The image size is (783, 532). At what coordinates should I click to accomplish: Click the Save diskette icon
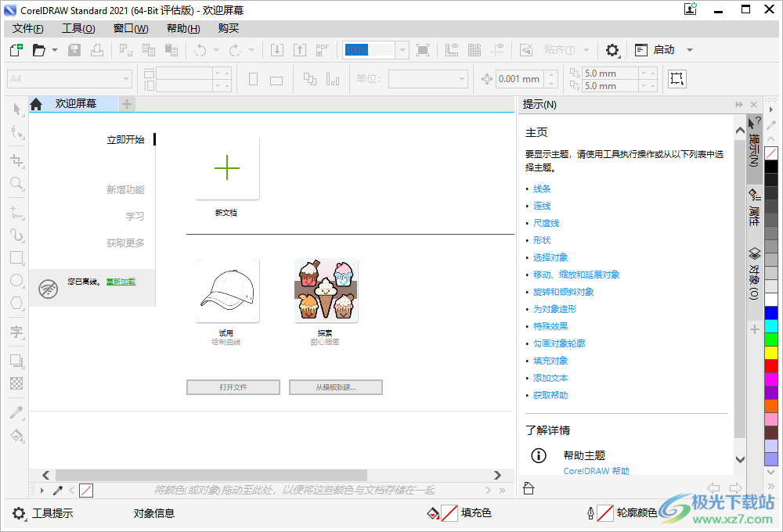coord(74,50)
